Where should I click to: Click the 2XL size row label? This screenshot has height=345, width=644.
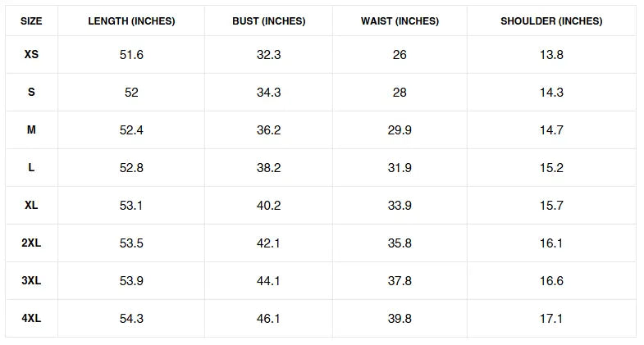31,243
